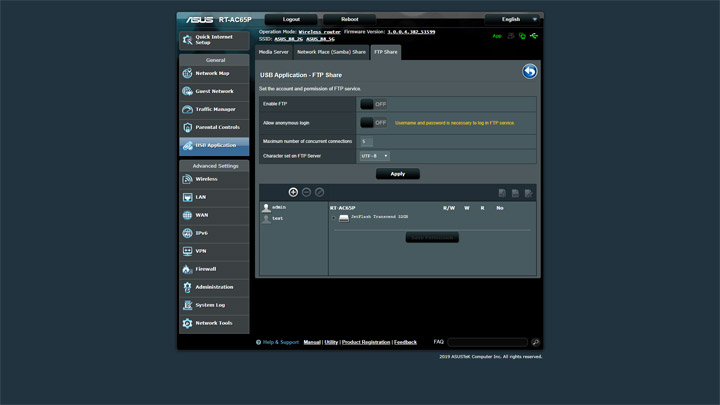Open the Utility link in footer
Screen dimensions: 720x405
coord(331,342)
